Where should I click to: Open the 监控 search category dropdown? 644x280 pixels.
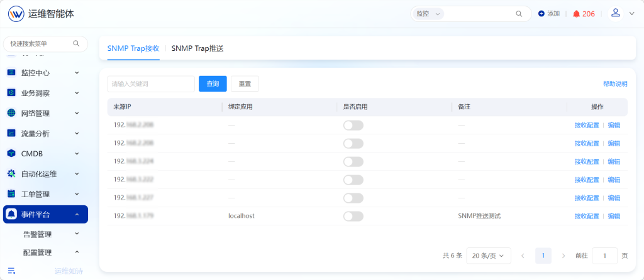(x=428, y=14)
